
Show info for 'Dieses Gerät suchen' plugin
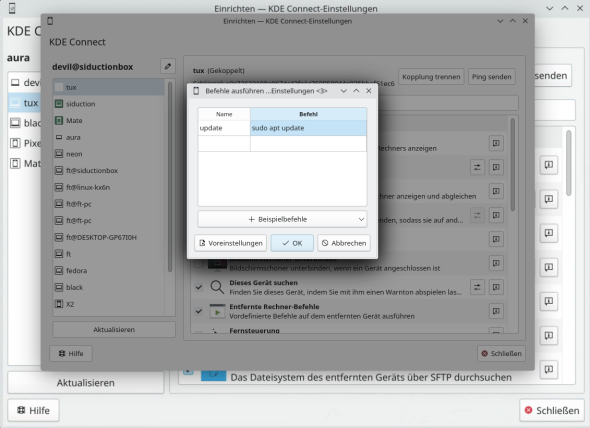pos(496,288)
